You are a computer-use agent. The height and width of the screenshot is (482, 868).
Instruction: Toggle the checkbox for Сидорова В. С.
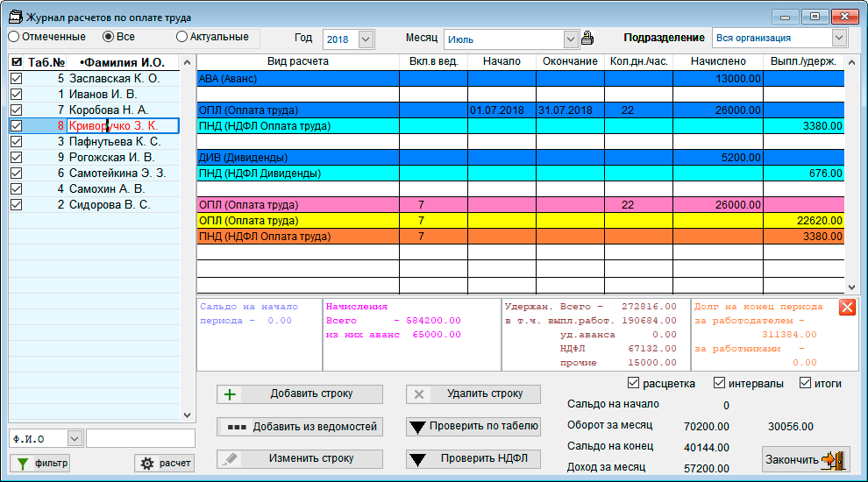[x=17, y=205]
